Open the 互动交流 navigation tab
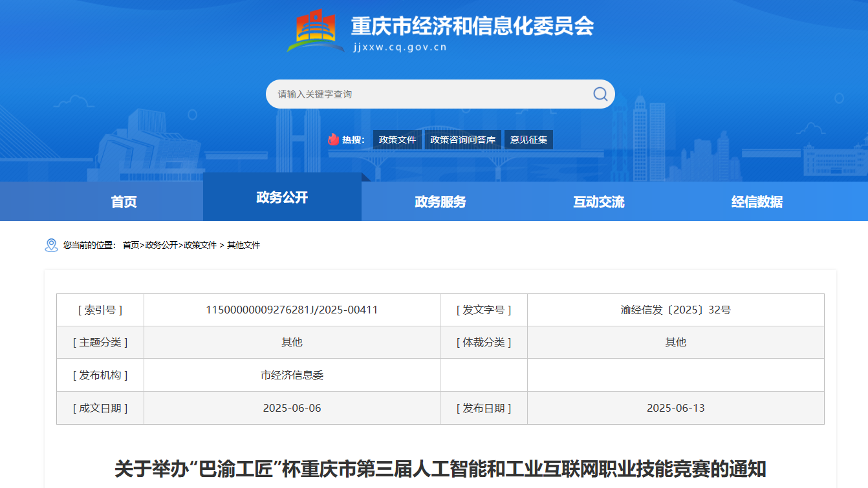The image size is (868, 488). 598,202
